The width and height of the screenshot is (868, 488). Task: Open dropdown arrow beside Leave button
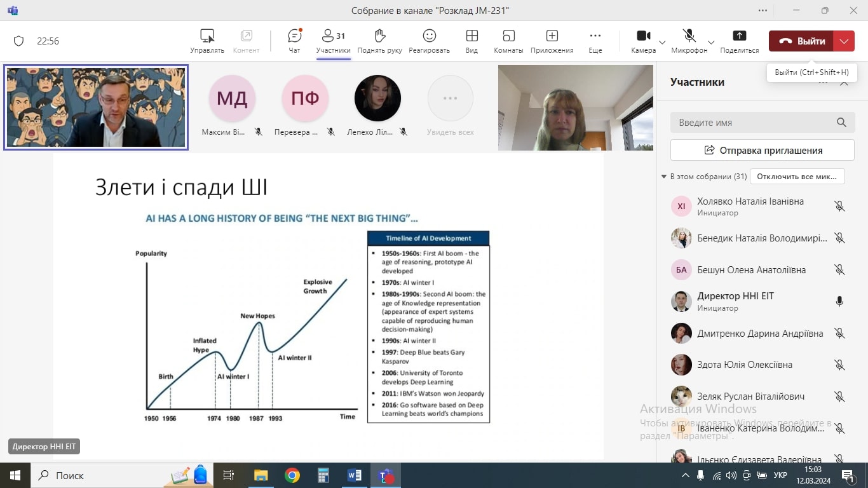[843, 41]
